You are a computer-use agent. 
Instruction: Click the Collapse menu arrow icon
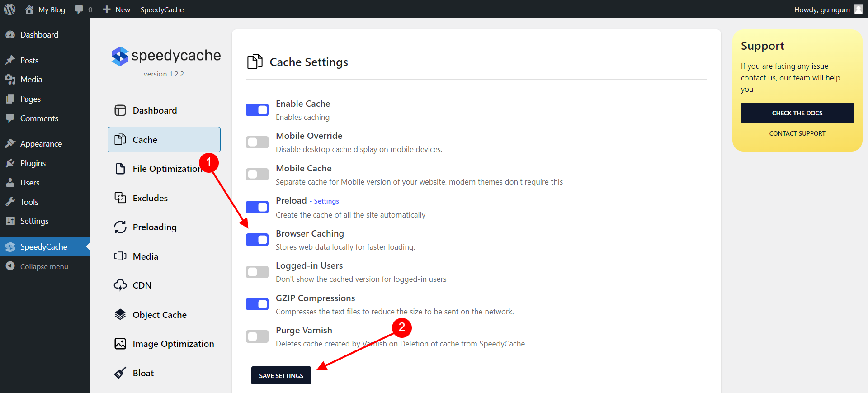pos(10,266)
